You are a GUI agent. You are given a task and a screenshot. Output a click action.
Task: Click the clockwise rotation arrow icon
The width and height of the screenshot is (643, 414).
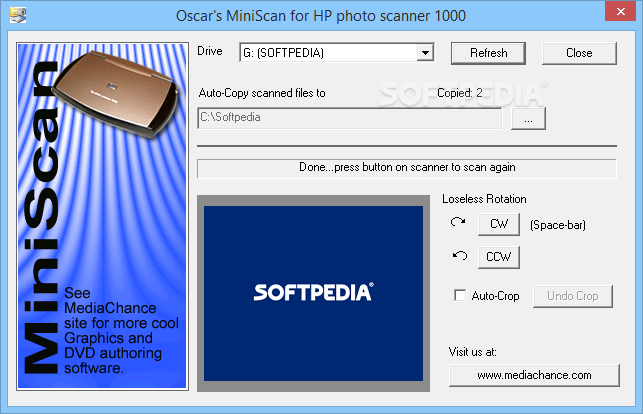pyautogui.click(x=458, y=222)
